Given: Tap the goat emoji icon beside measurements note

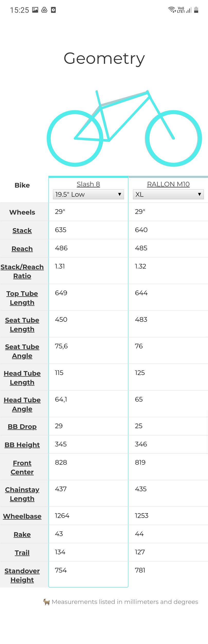Looking at the screenshot, I should pyautogui.click(x=46, y=602).
